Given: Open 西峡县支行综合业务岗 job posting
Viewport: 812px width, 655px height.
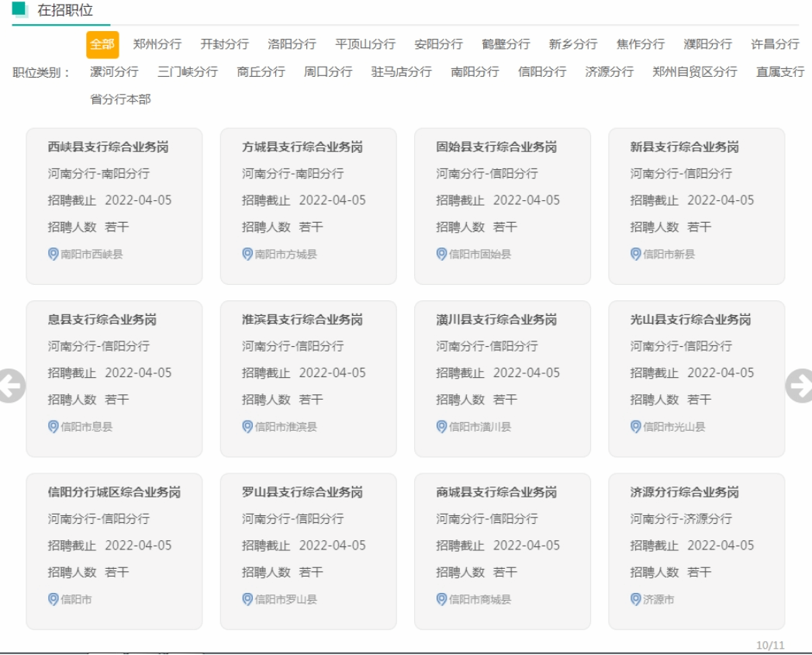Looking at the screenshot, I should (x=109, y=147).
